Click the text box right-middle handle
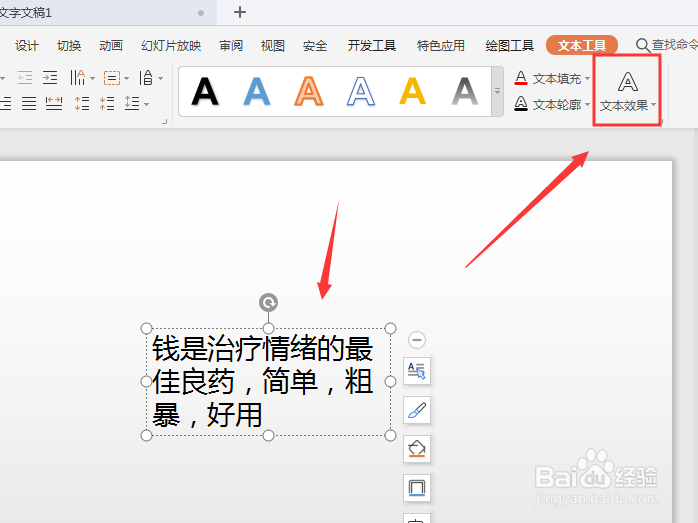698x523 pixels. click(390, 381)
